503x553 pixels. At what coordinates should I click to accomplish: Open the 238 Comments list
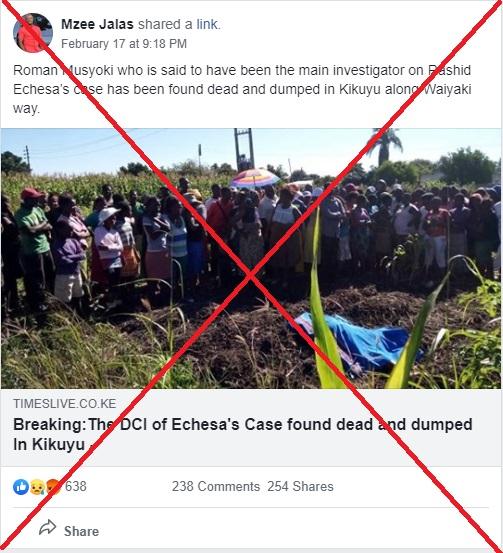pyautogui.click(x=216, y=486)
